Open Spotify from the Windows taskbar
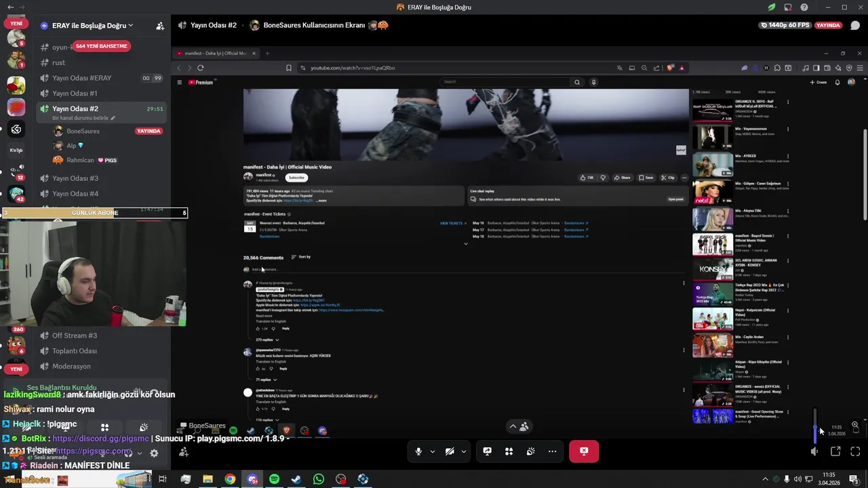The width and height of the screenshot is (868, 488). tap(274, 479)
